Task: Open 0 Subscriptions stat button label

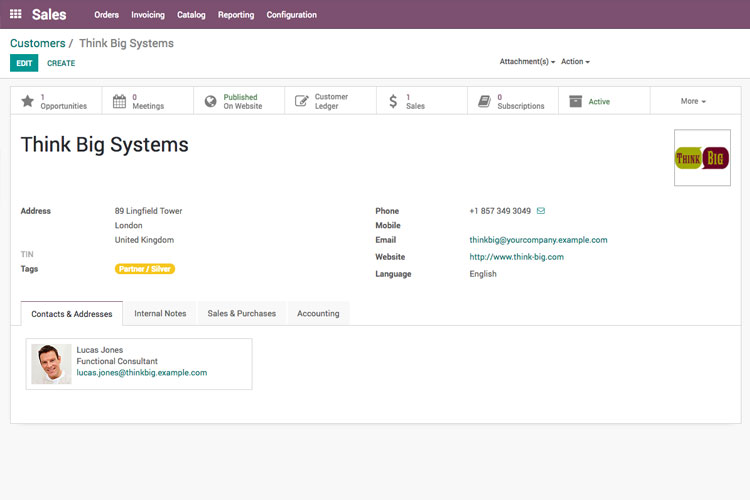Action: point(520,101)
